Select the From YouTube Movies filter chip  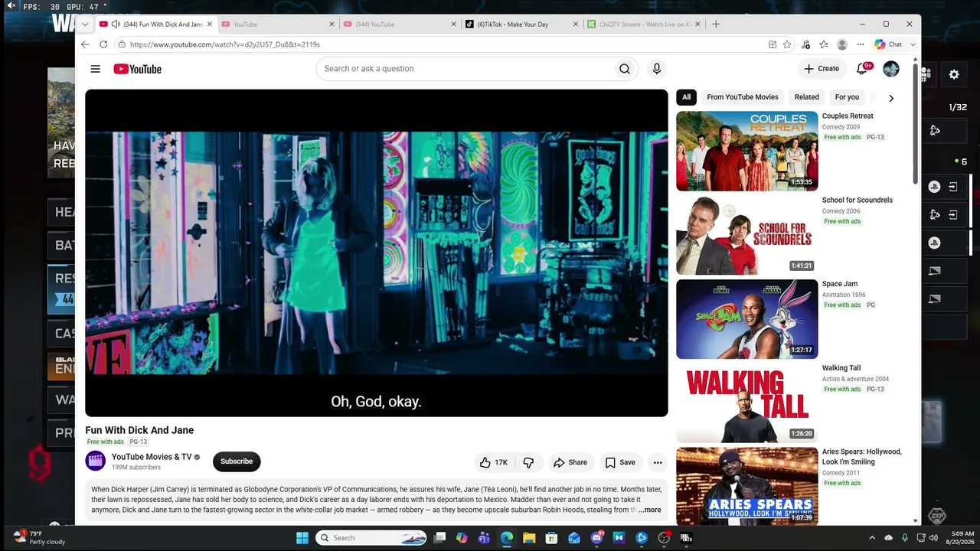tap(743, 97)
